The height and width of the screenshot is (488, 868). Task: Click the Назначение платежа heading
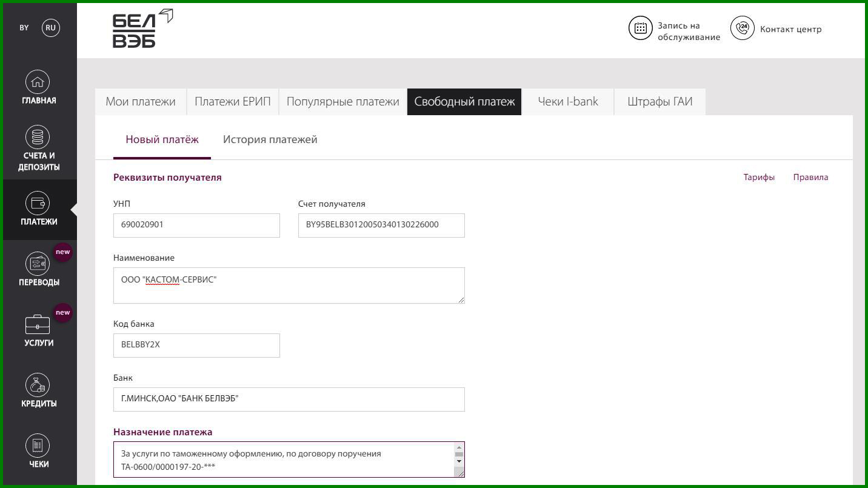click(162, 432)
